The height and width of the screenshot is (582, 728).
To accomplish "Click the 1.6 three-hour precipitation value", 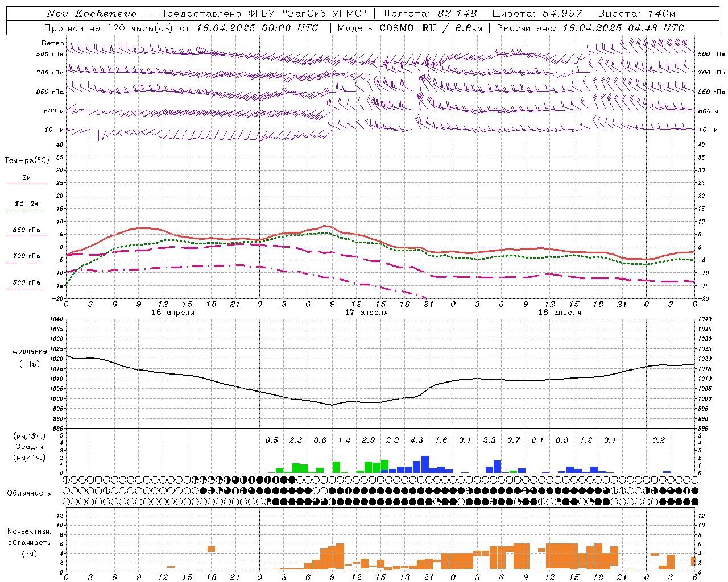I will (441, 440).
